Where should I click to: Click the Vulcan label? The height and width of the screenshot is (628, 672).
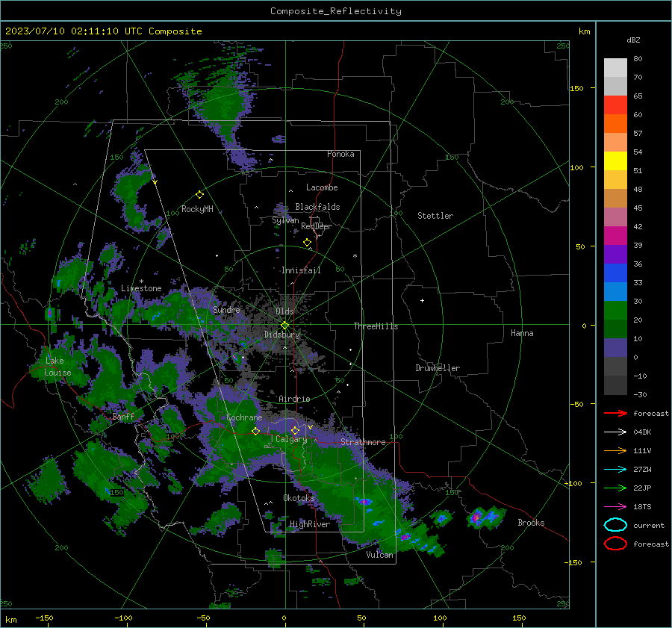380,555
